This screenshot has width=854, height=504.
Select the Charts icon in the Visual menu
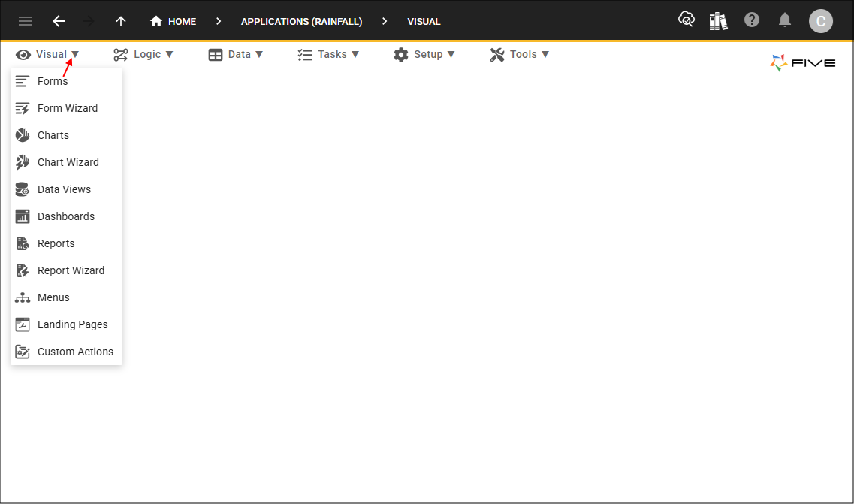(x=23, y=134)
